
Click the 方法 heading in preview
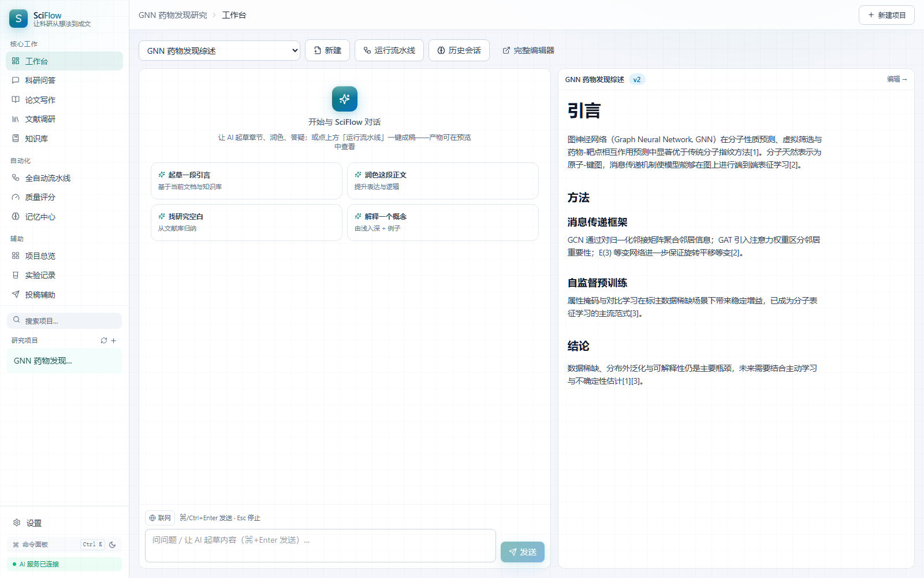[x=578, y=198]
